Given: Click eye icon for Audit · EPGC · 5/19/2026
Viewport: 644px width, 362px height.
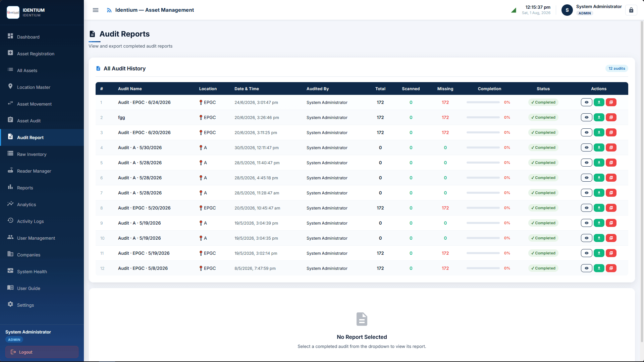Looking at the screenshot, I should [x=586, y=253].
